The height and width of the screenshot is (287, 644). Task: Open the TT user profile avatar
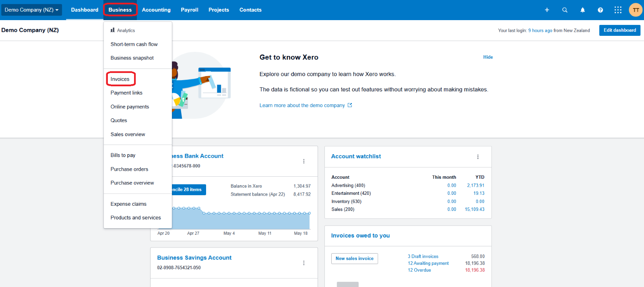tap(636, 10)
